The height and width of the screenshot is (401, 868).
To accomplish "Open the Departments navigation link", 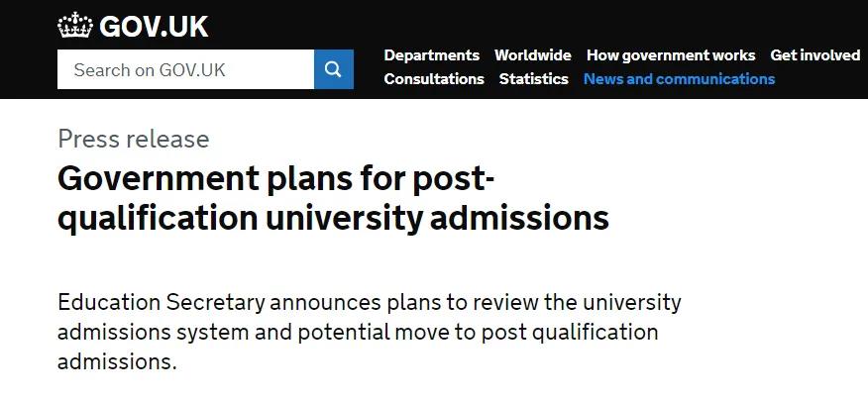I will tap(431, 55).
